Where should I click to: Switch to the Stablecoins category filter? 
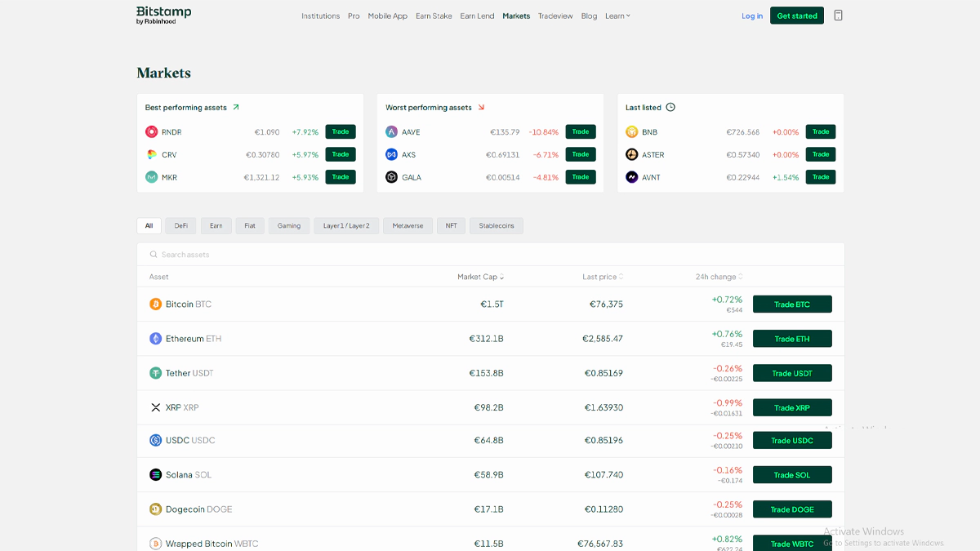tap(496, 226)
